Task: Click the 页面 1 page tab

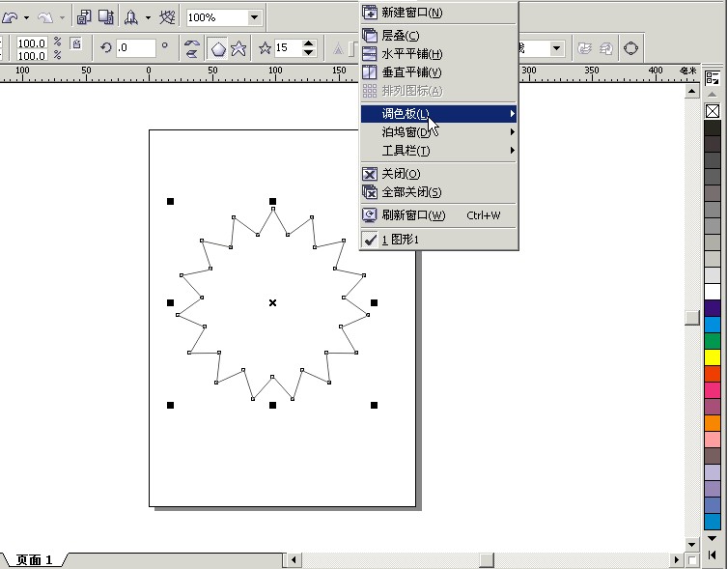Action: pyautogui.click(x=35, y=560)
